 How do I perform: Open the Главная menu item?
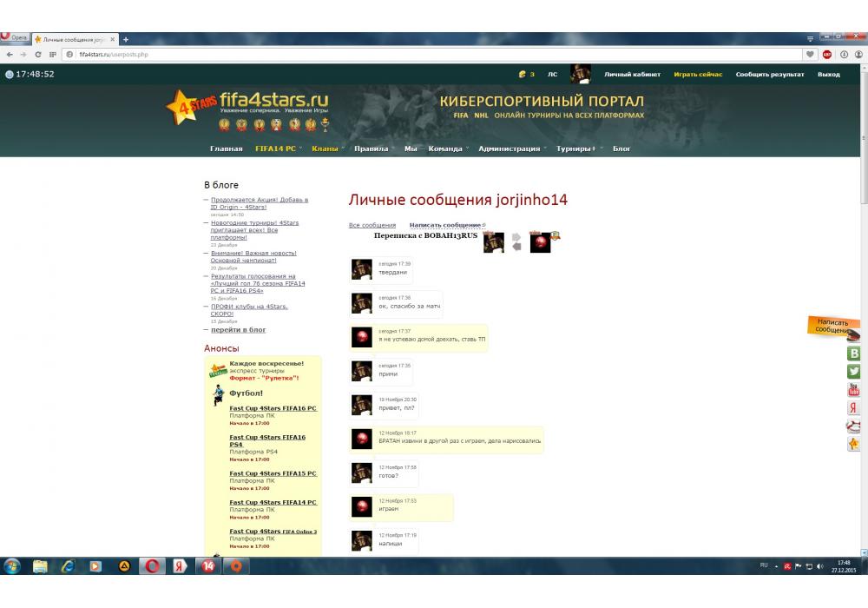tap(226, 149)
